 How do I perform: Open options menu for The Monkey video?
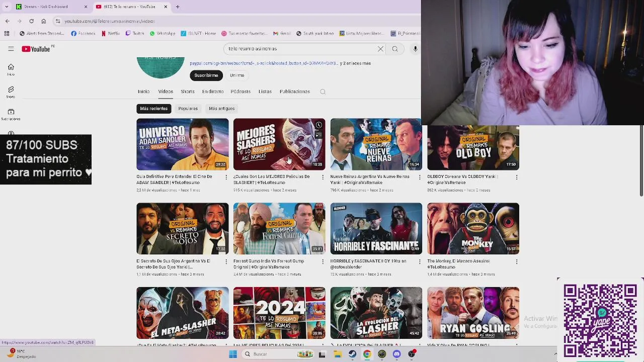click(517, 261)
